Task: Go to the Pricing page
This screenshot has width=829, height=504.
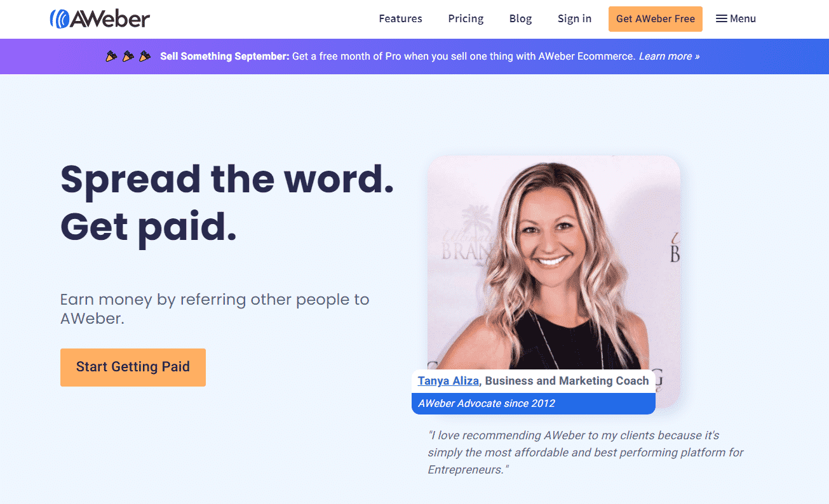Action: click(x=466, y=19)
